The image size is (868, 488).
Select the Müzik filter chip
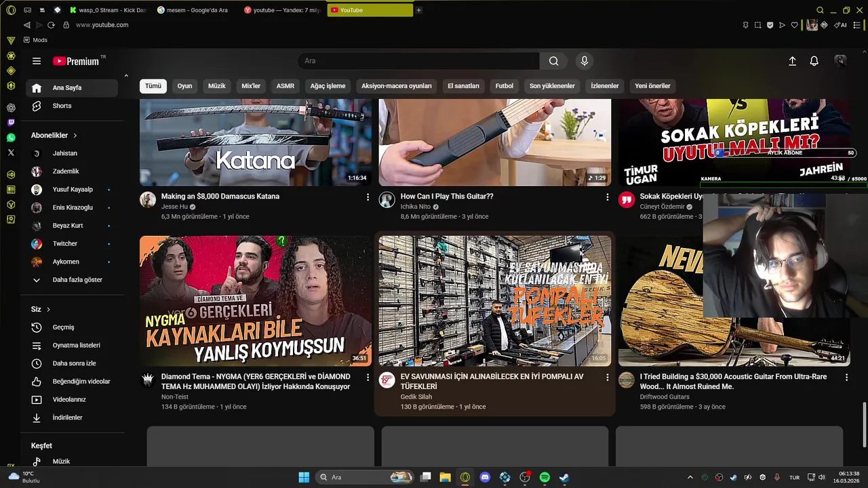pyautogui.click(x=217, y=86)
